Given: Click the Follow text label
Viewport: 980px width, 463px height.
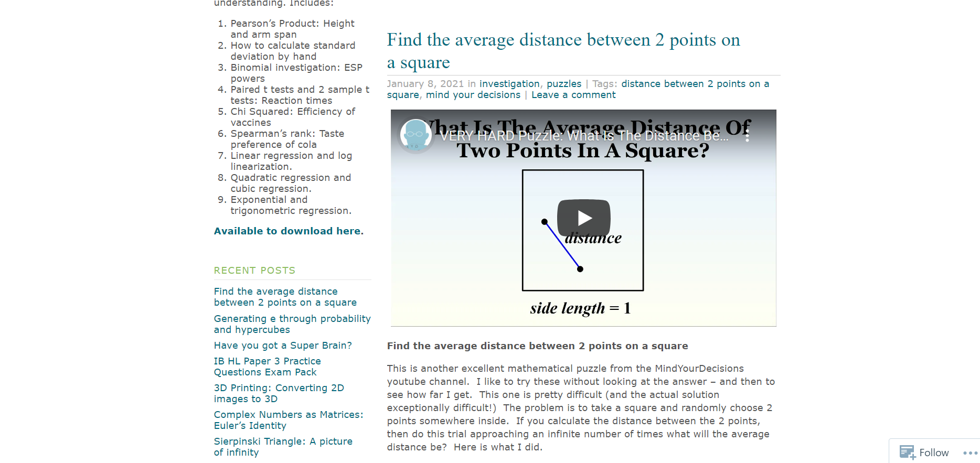Looking at the screenshot, I should 934,453.
